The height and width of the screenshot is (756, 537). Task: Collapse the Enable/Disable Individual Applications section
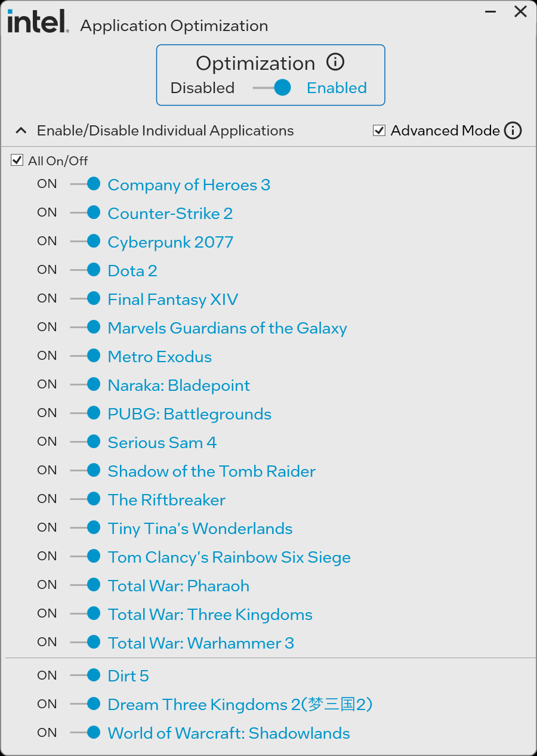(x=21, y=131)
